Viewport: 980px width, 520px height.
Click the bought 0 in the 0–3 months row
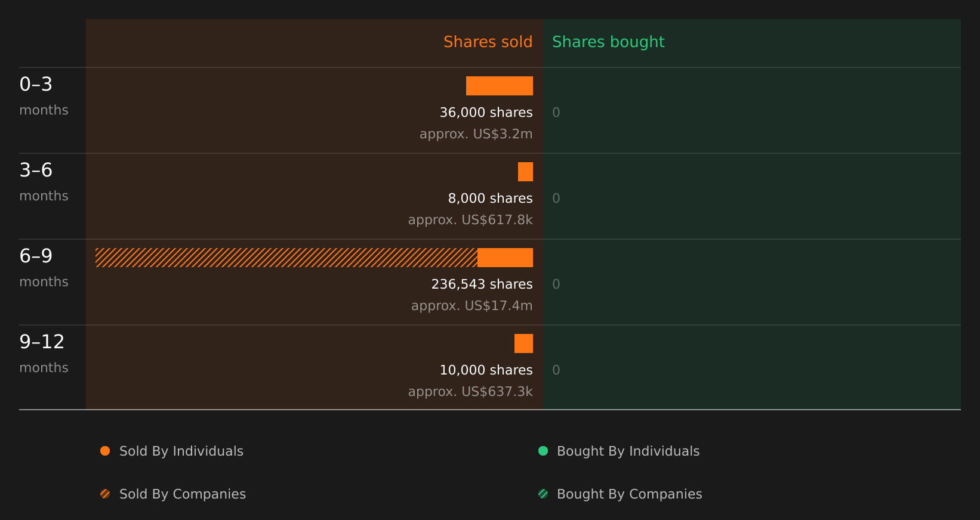[556, 113]
